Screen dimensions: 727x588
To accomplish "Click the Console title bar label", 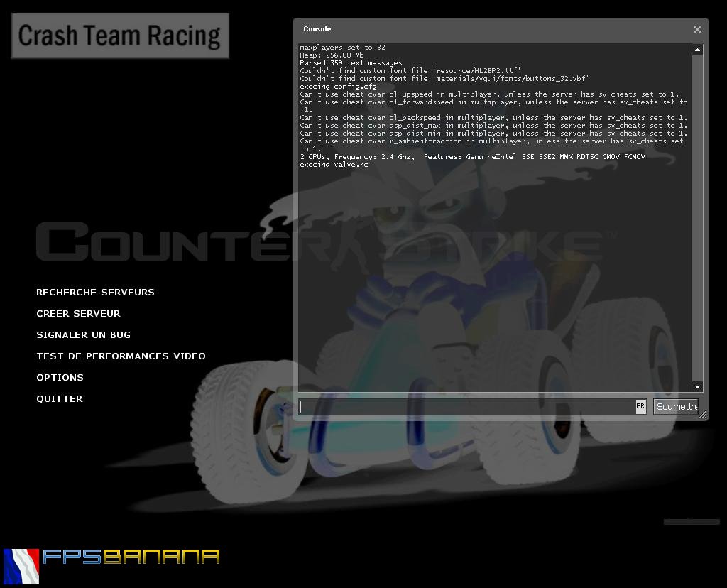I will coord(315,29).
